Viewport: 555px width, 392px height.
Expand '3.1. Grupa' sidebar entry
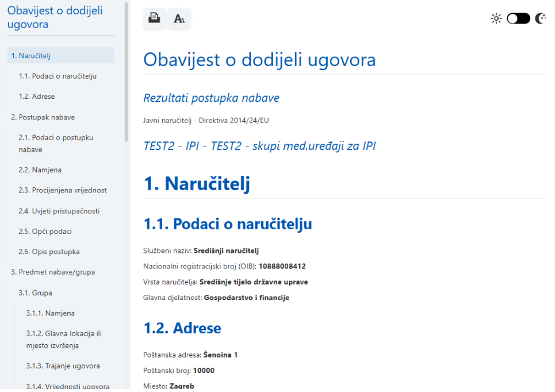pyautogui.click(x=35, y=293)
